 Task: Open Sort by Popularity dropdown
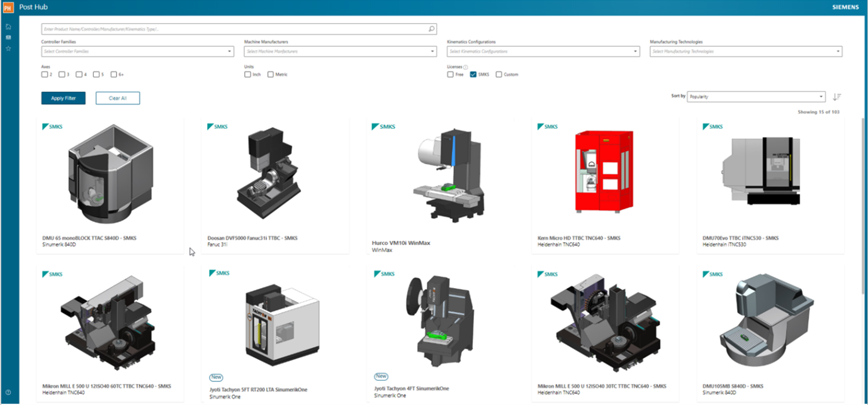[756, 97]
